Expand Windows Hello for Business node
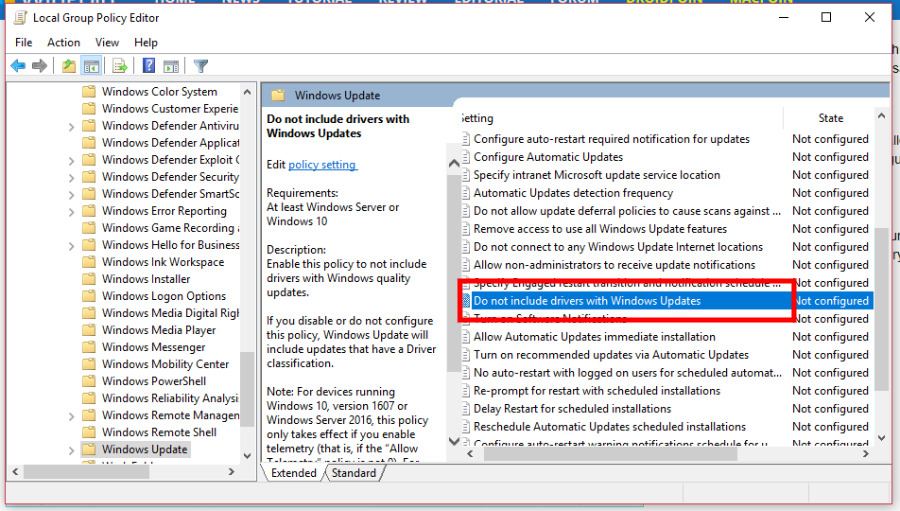Screen dimensions: 900x511 tap(71, 246)
